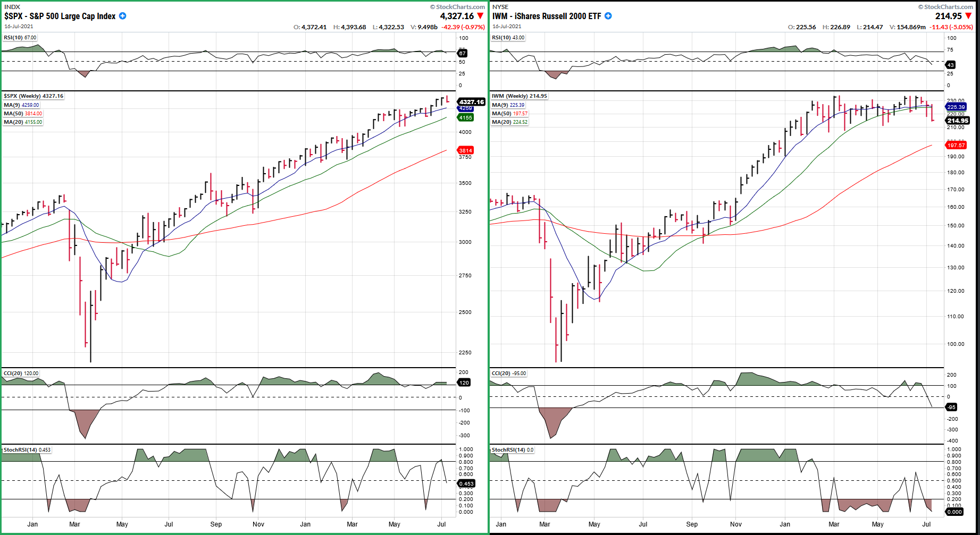Select the StochRSI(14) 0.453 panel label

(27, 450)
